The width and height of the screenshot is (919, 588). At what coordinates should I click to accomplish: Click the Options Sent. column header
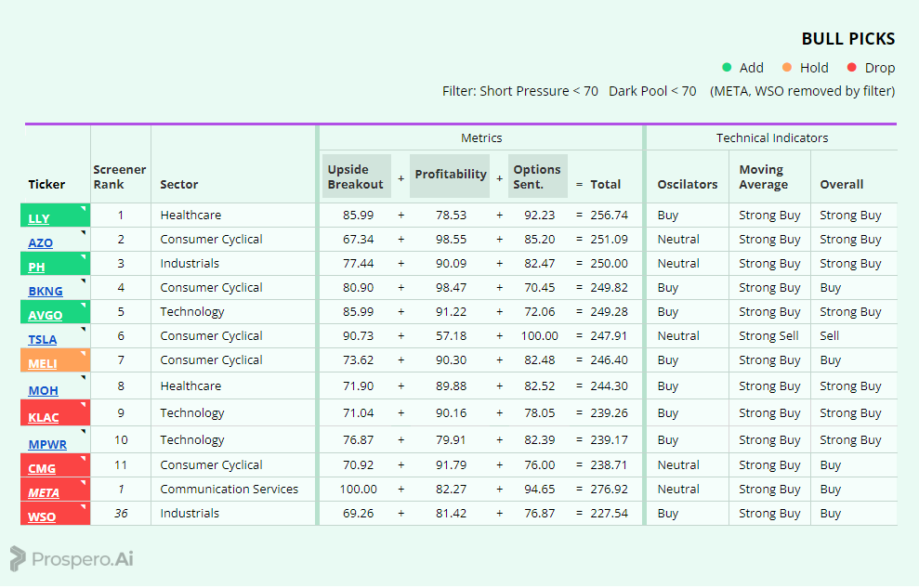tap(537, 176)
